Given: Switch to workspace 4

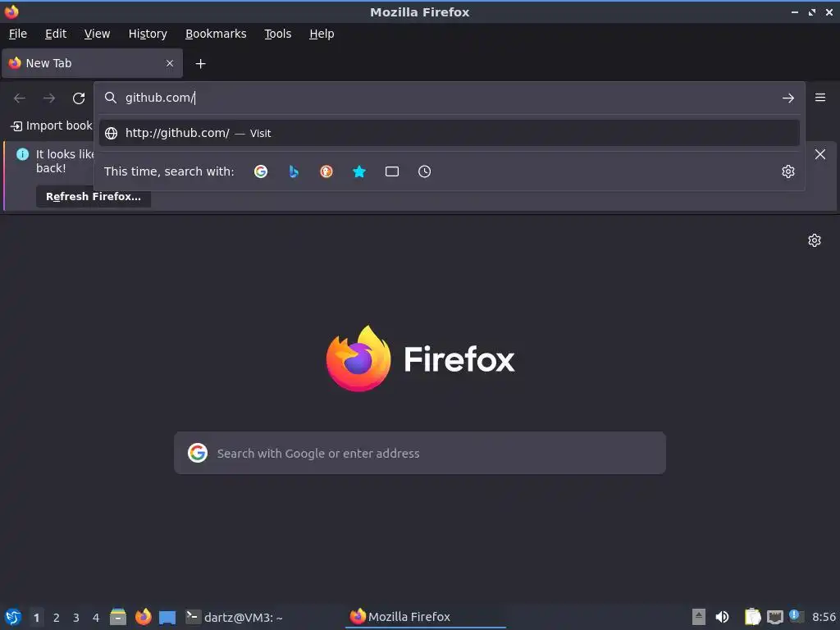Looking at the screenshot, I should click(96, 617).
